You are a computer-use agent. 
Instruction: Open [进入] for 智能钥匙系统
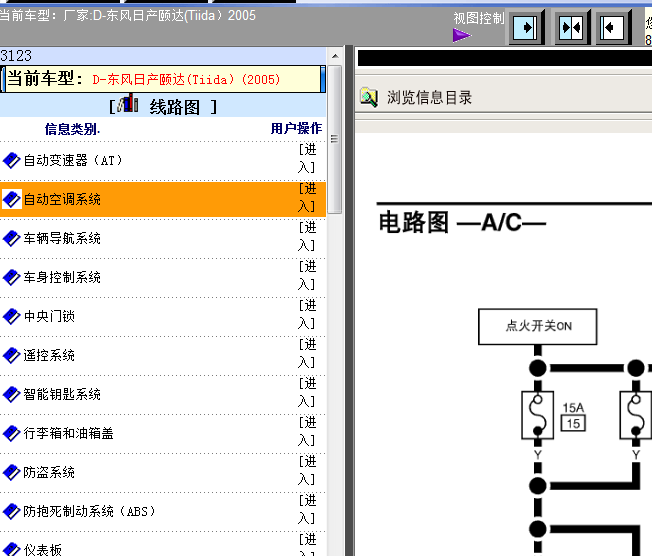coord(307,392)
